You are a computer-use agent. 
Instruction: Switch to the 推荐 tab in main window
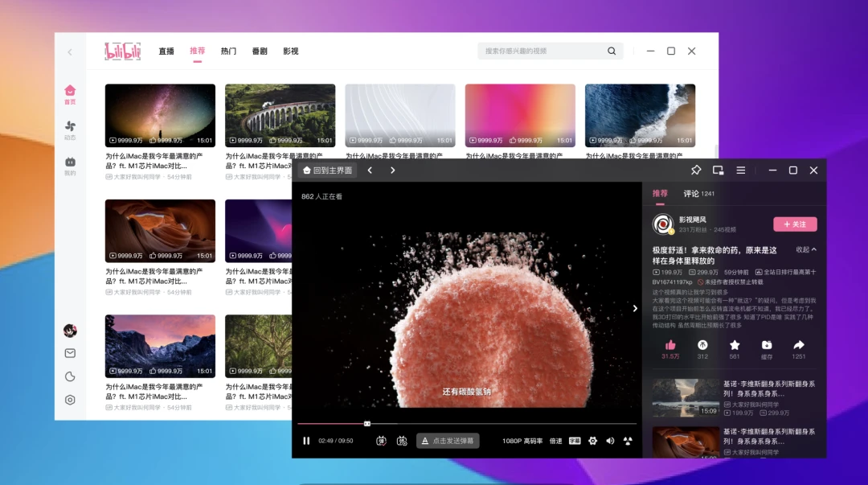click(197, 51)
